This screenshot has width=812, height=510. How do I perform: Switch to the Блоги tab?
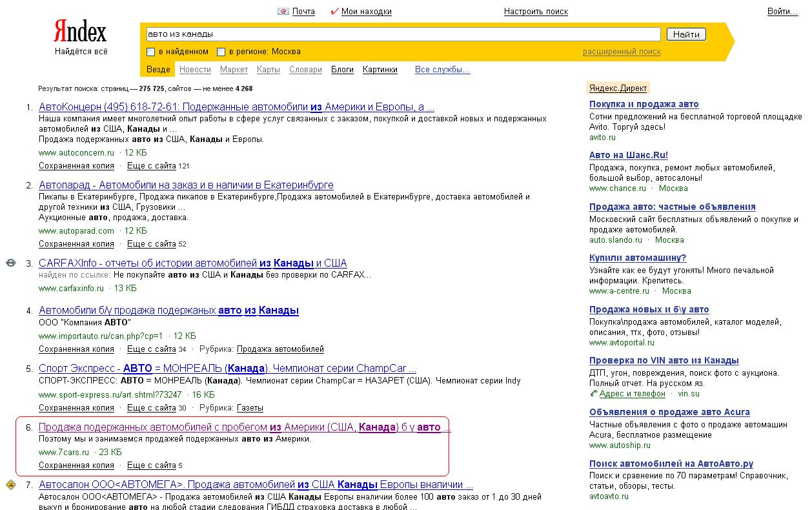pyautogui.click(x=342, y=70)
